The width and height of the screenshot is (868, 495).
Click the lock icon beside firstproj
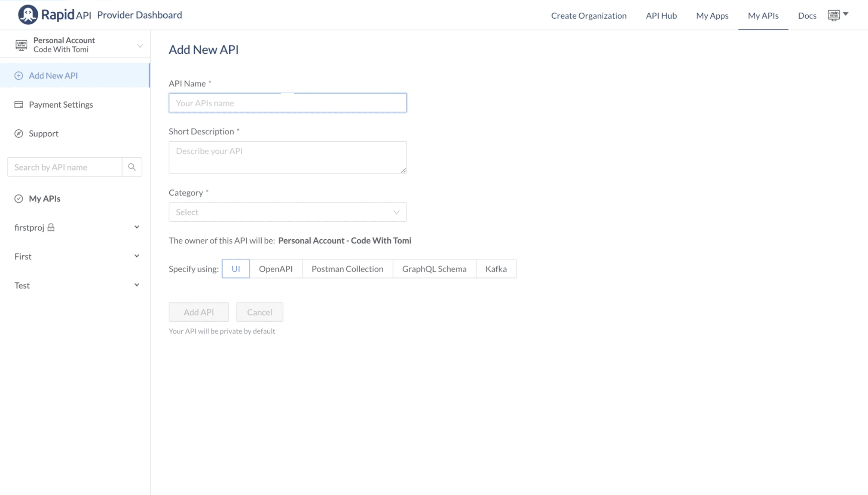tap(51, 227)
